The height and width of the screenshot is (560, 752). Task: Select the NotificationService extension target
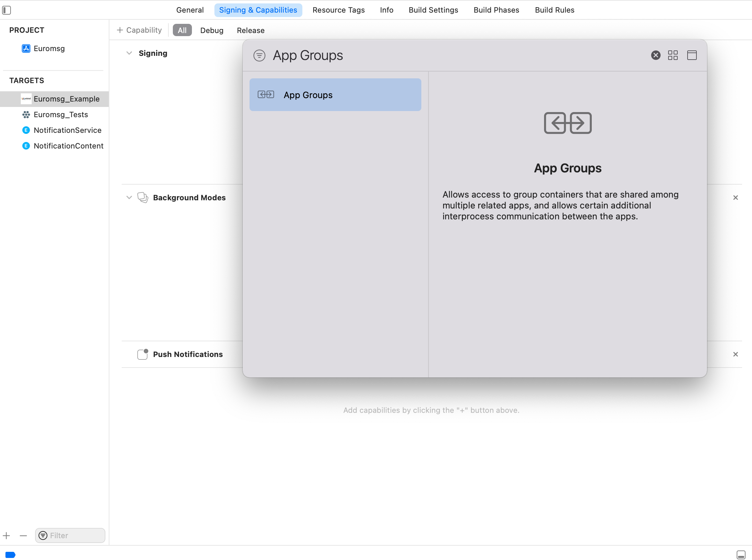click(x=67, y=130)
